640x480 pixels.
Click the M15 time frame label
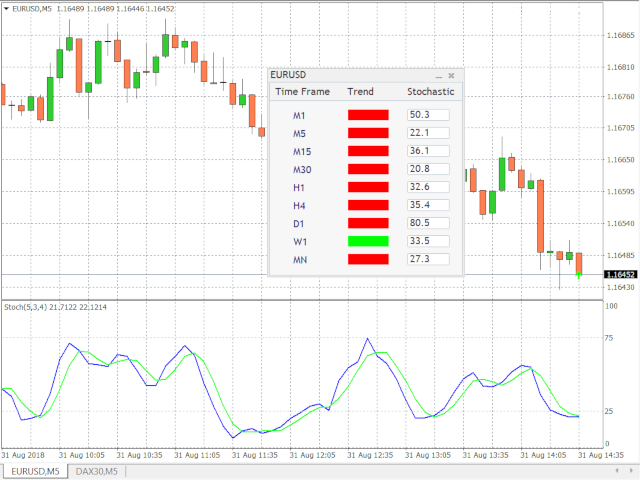302,152
